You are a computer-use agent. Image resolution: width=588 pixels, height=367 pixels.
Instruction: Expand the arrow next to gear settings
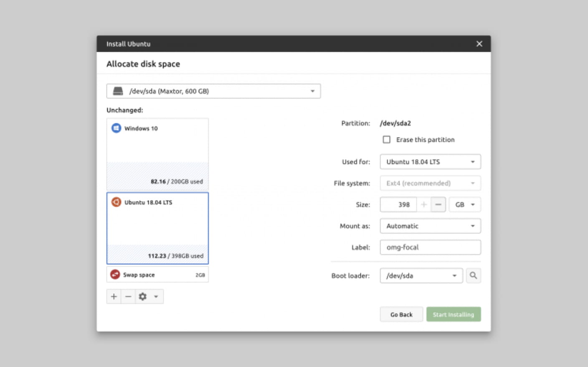tap(156, 296)
